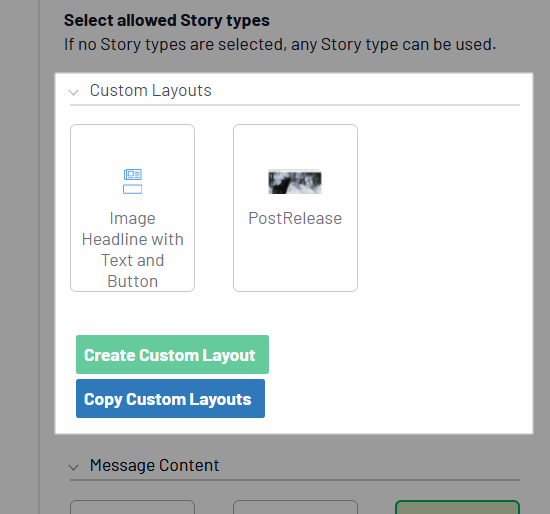Click the divider line under Custom Layouts
The width and height of the screenshot is (550, 514).
(x=295, y=105)
